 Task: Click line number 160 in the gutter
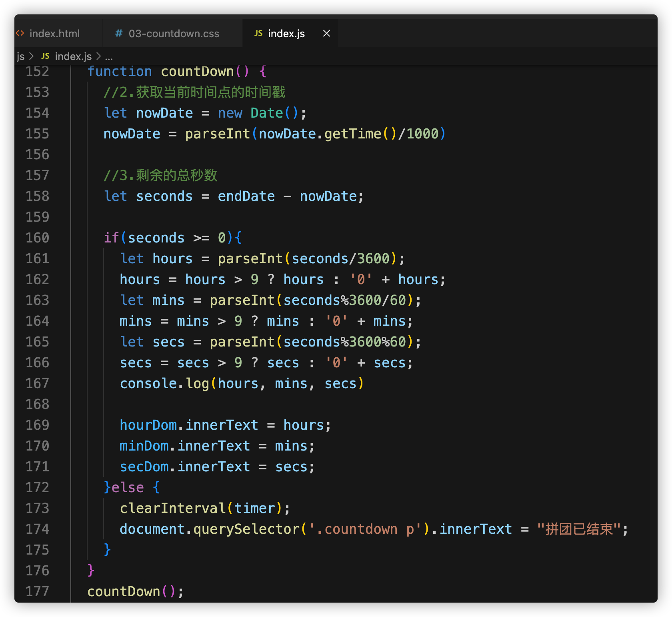pyautogui.click(x=37, y=238)
